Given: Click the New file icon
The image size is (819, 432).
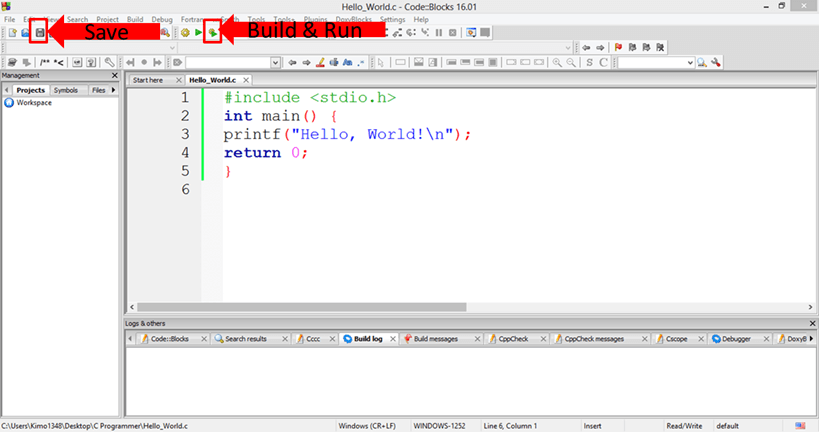Looking at the screenshot, I should click(x=12, y=33).
